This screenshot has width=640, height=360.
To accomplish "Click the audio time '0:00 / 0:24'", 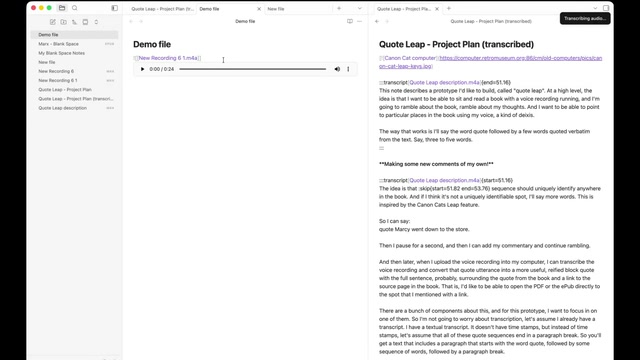I will point(162,69).
